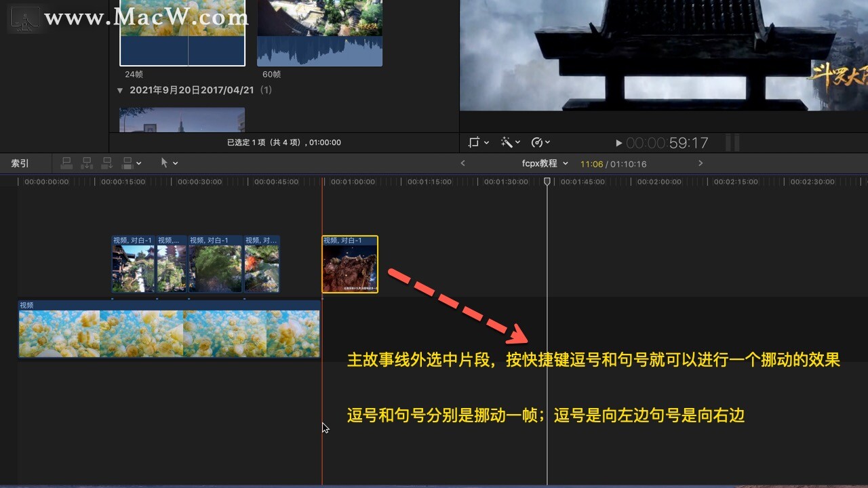This screenshot has width=868, height=488.
Task: Click the 11:06 selected duration text
Action: point(591,164)
